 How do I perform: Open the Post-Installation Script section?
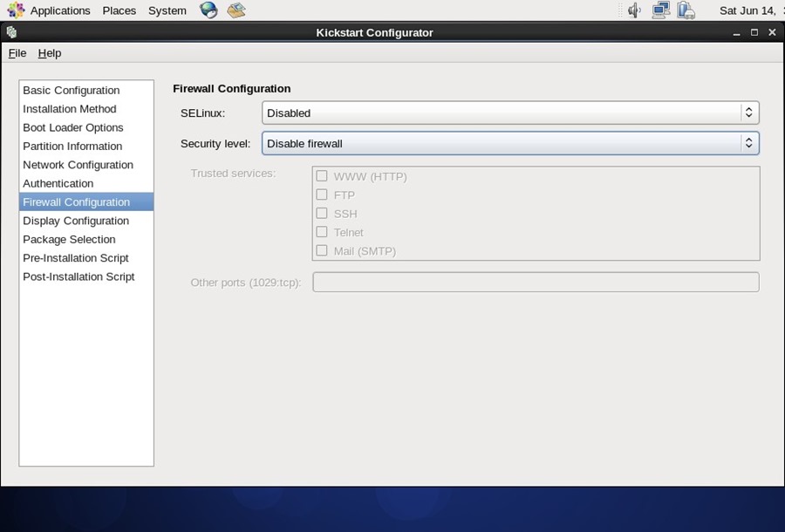pyautogui.click(x=78, y=276)
